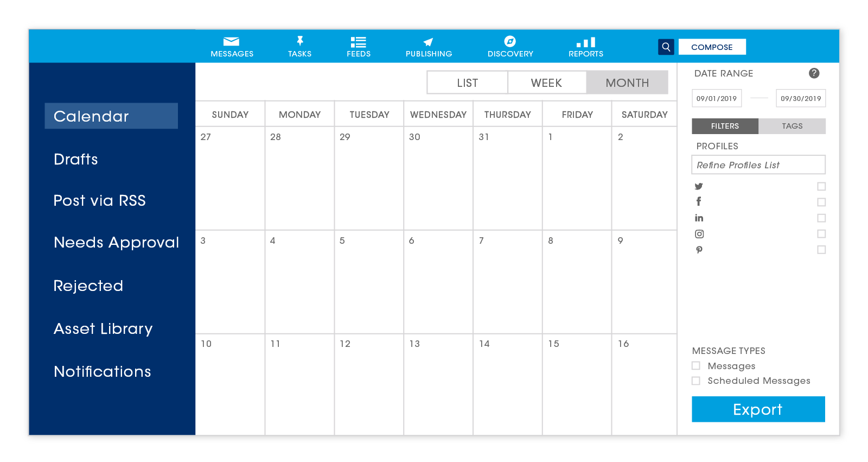Click the Export button
868x462 pixels.
click(x=758, y=409)
